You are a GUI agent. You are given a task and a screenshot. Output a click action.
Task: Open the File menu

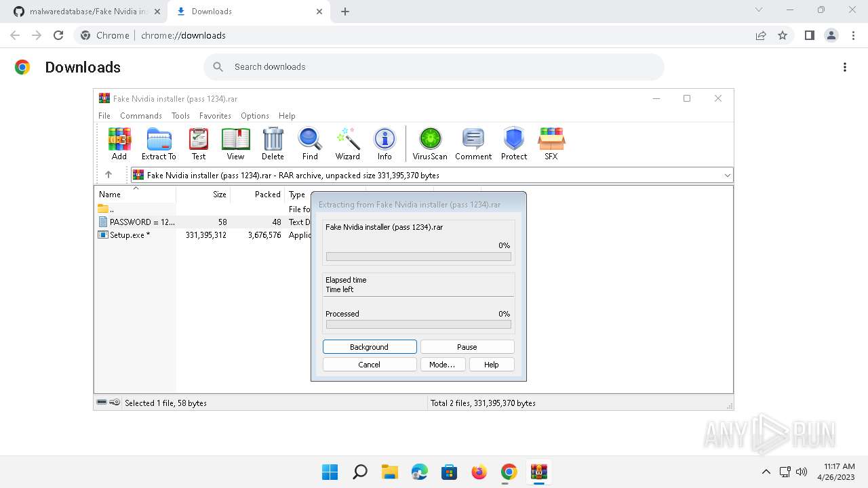tap(104, 116)
